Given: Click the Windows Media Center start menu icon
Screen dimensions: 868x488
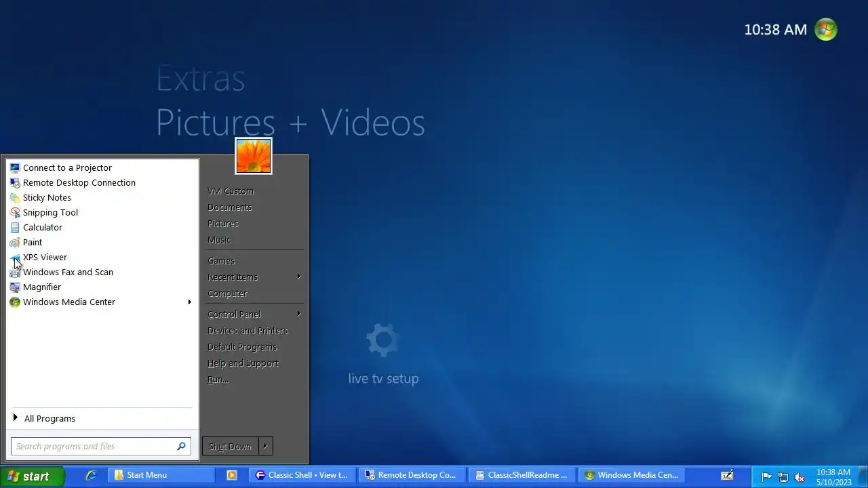Looking at the screenshot, I should coord(15,302).
